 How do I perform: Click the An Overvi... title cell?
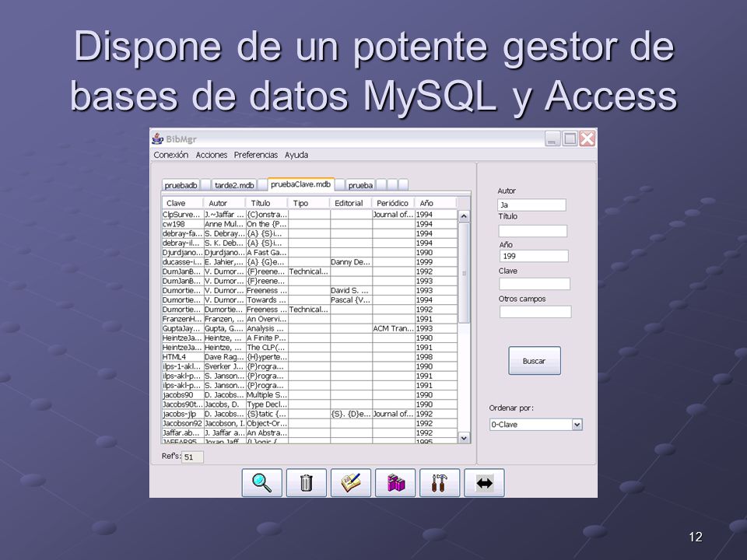point(267,319)
